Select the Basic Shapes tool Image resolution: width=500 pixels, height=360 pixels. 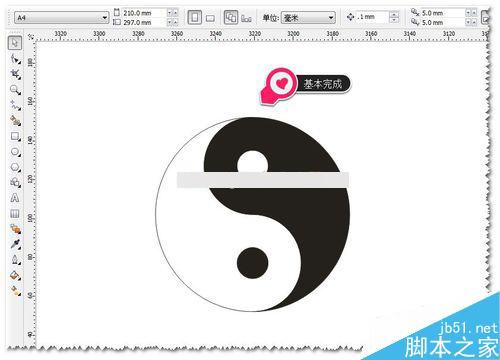[x=15, y=182]
